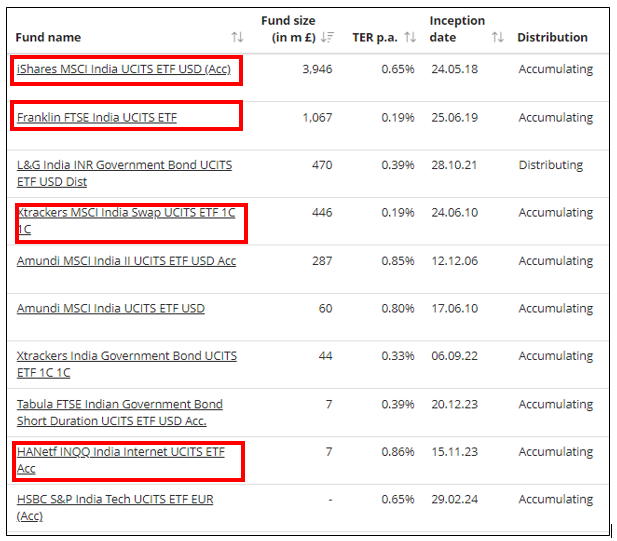Viewport: 617px width, 541px height.
Task: Select inception date 15.11.23
Action: [454, 452]
